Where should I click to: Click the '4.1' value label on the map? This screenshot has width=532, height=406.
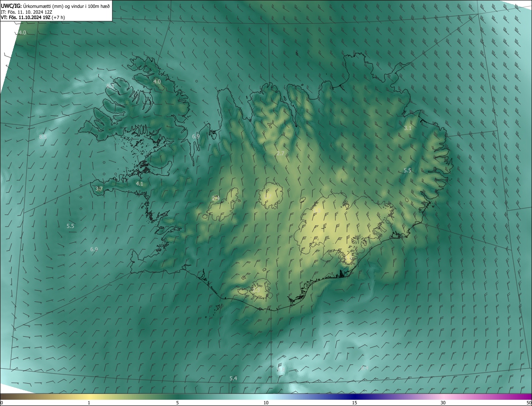(x=139, y=183)
